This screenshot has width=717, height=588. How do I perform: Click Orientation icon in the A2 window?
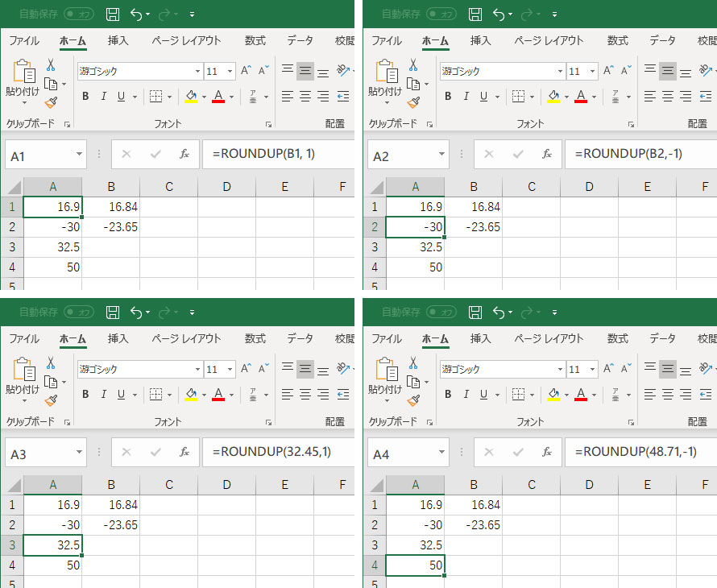(x=705, y=70)
